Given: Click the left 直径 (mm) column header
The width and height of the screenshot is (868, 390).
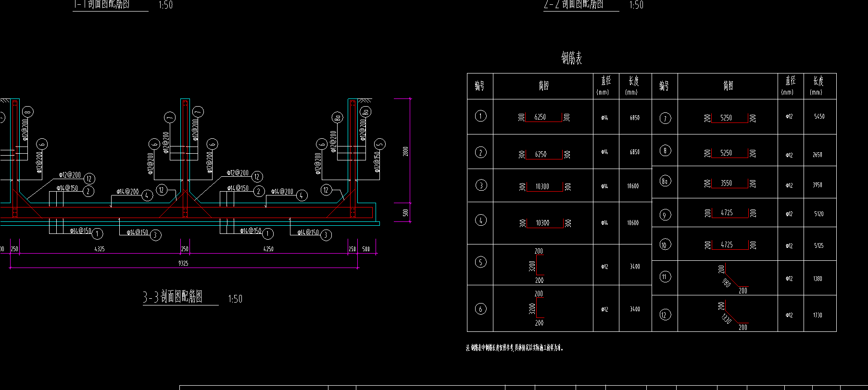Looking at the screenshot, I should click(x=604, y=85).
